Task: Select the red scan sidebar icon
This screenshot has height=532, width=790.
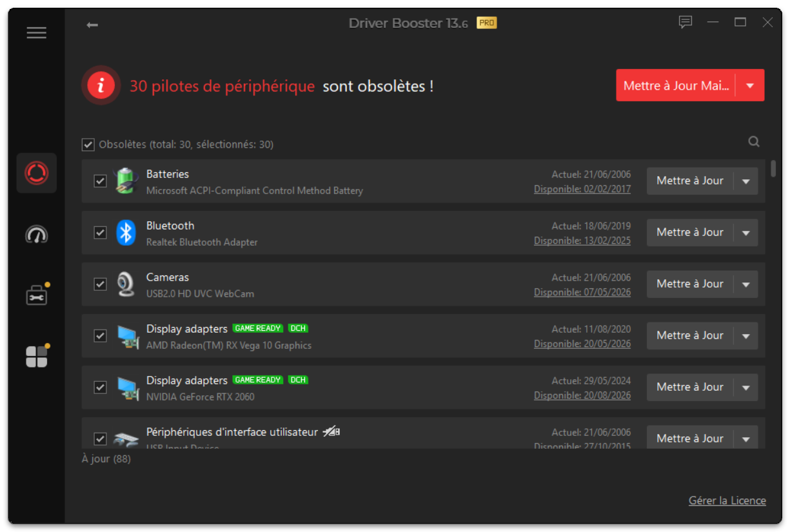Action: click(37, 173)
